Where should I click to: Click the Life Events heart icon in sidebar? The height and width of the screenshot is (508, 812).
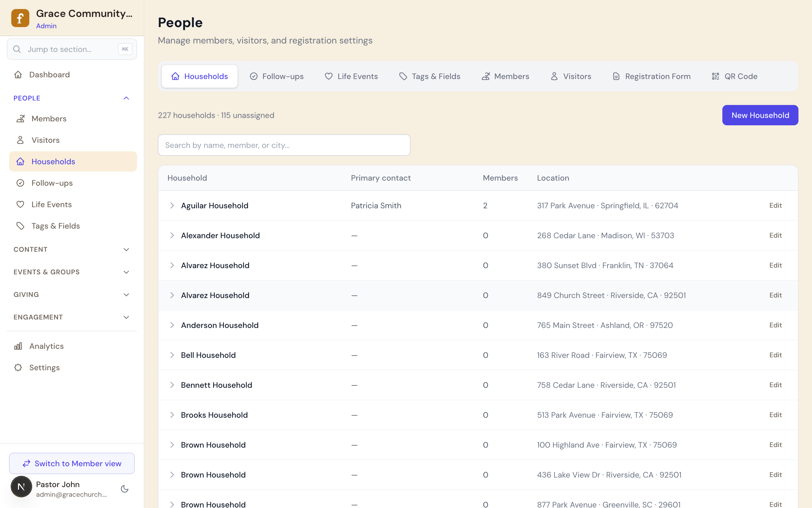(x=21, y=205)
